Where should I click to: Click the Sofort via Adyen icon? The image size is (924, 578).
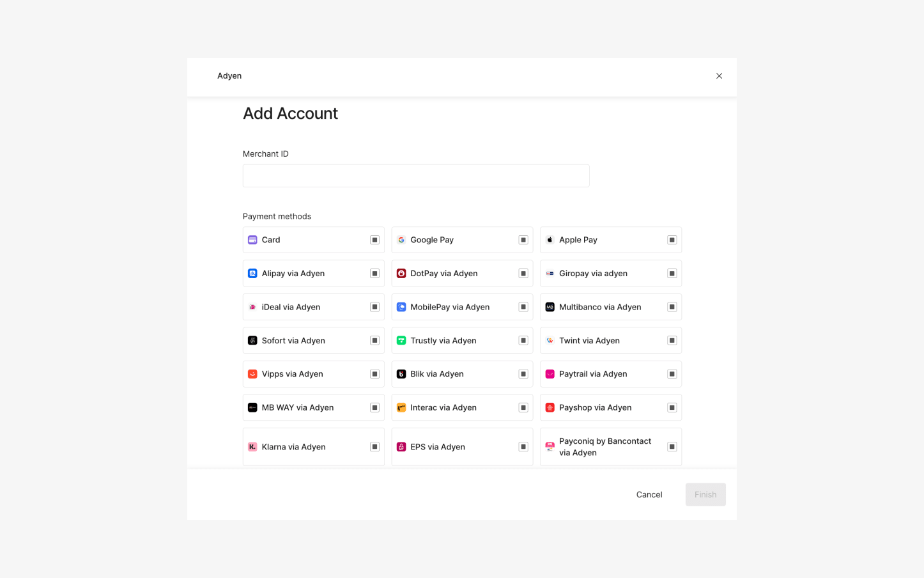point(252,341)
